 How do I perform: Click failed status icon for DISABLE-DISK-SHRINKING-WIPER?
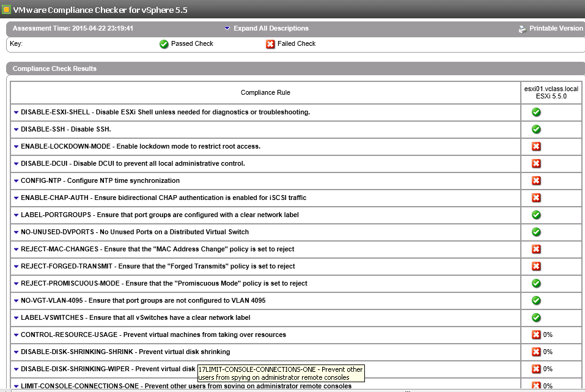536,369
